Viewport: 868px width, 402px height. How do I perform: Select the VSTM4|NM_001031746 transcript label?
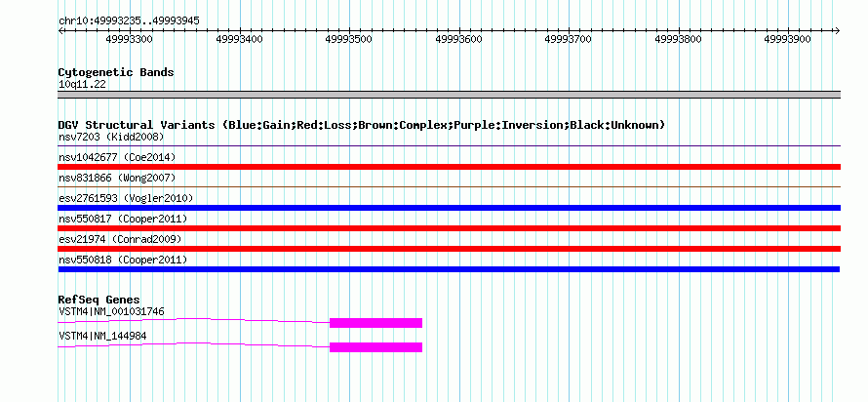point(111,311)
